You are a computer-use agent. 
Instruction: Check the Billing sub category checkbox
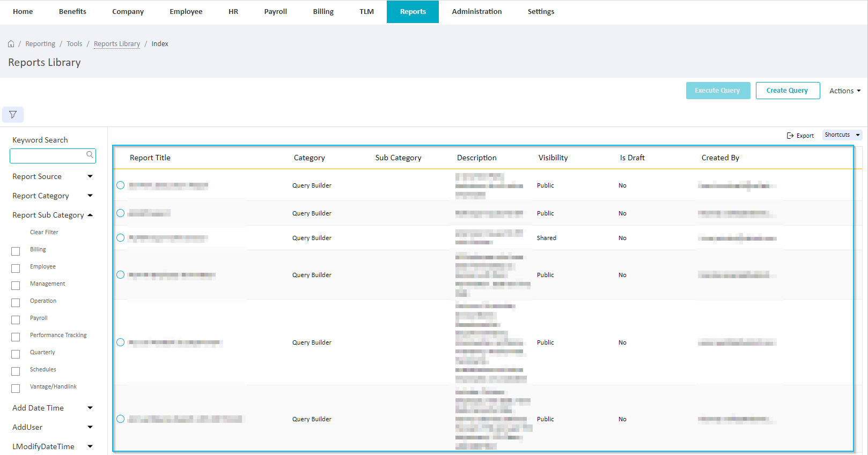tap(16, 251)
